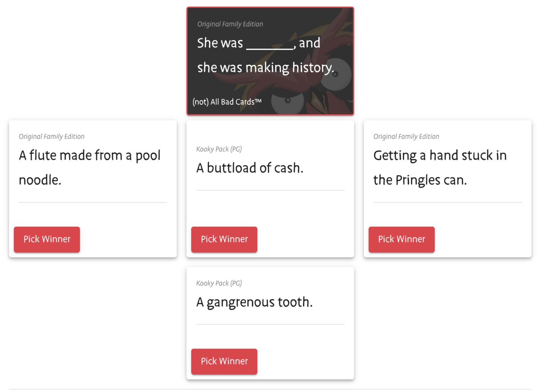Image resolution: width=546 pixels, height=392 pixels.
Task: Click 'Kooky Pack (PG)' label on the tooth card
Action: point(219,283)
